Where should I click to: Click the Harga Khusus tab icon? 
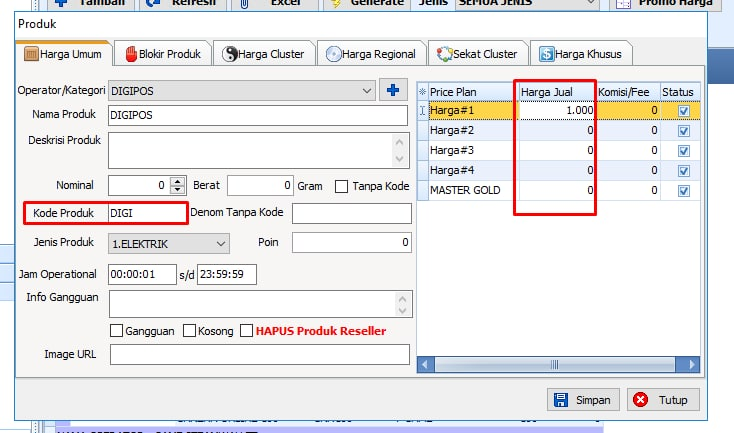548,54
